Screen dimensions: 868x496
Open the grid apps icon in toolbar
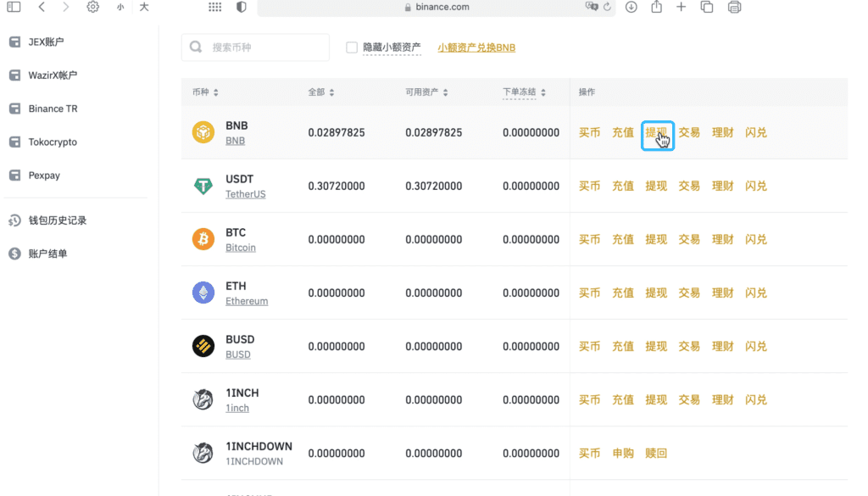(214, 7)
